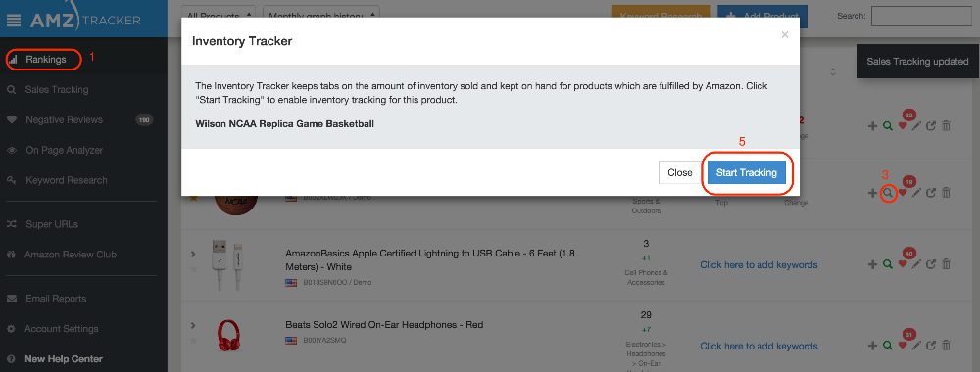Click the Start Tracking button
The height and width of the screenshot is (372, 980).
[x=746, y=173]
